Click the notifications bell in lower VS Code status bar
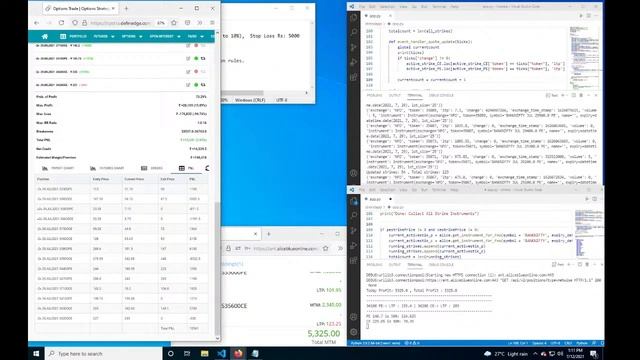The height and width of the screenshot is (360, 640). click(x=601, y=343)
